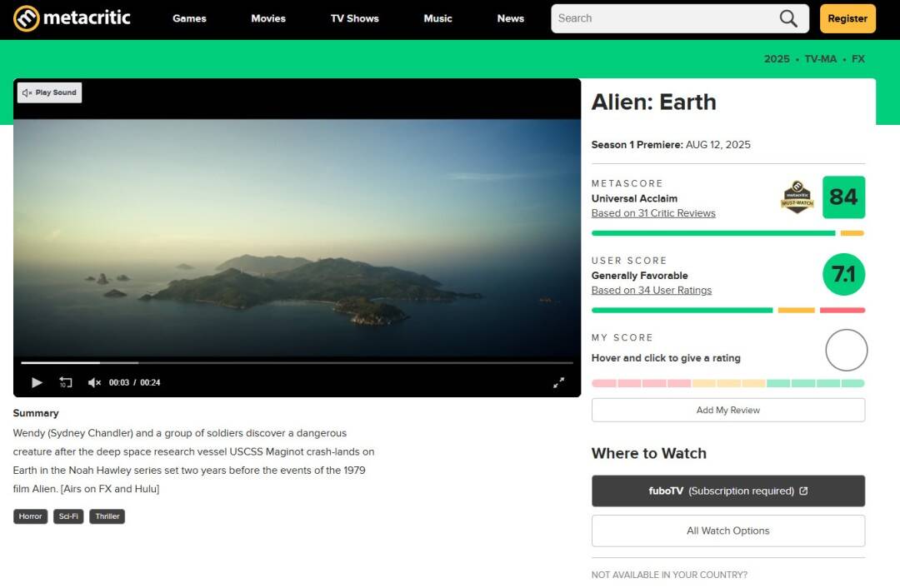Viewport: 900px width, 588px height.
Task: Click the Must-Watch badge icon
Action: tap(797, 197)
